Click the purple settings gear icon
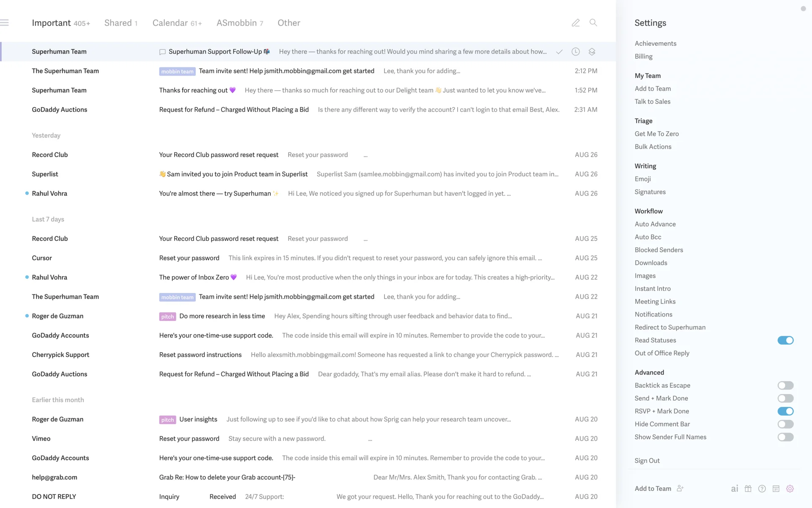This screenshot has height=508, width=812. tap(790, 489)
